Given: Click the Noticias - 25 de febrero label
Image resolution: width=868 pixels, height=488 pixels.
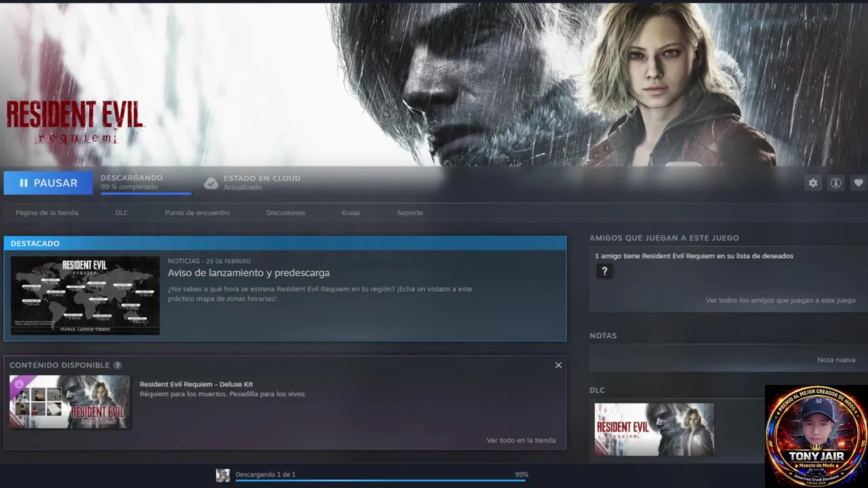Looking at the screenshot, I should pos(209,261).
